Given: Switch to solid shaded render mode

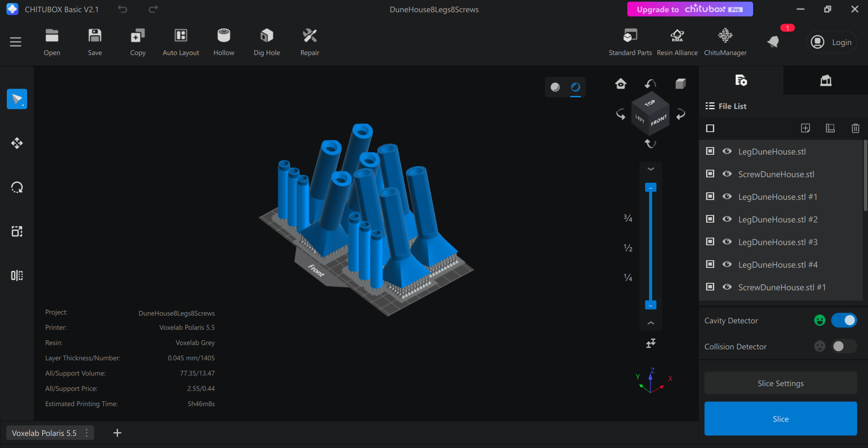Looking at the screenshot, I should (555, 87).
